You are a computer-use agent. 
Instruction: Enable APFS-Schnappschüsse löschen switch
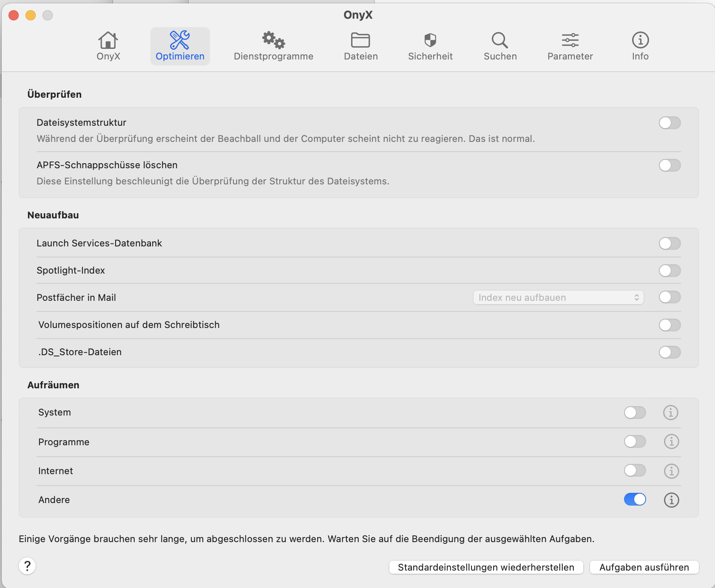(x=670, y=165)
